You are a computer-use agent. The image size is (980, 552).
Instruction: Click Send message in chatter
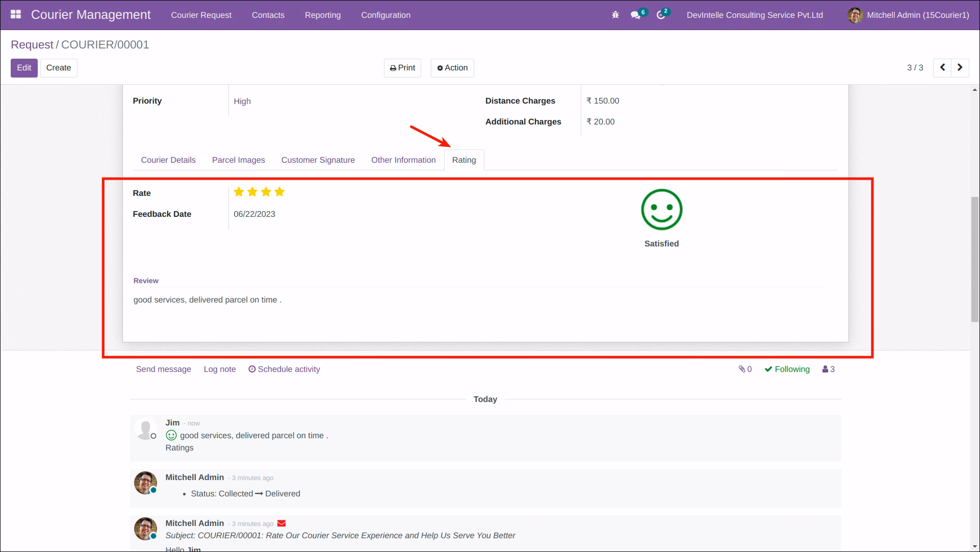pos(163,369)
